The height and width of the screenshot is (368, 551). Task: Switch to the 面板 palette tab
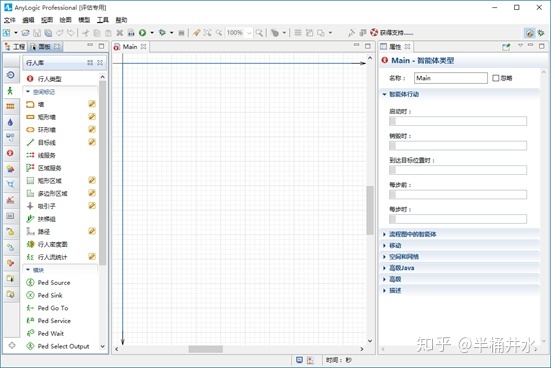45,46
